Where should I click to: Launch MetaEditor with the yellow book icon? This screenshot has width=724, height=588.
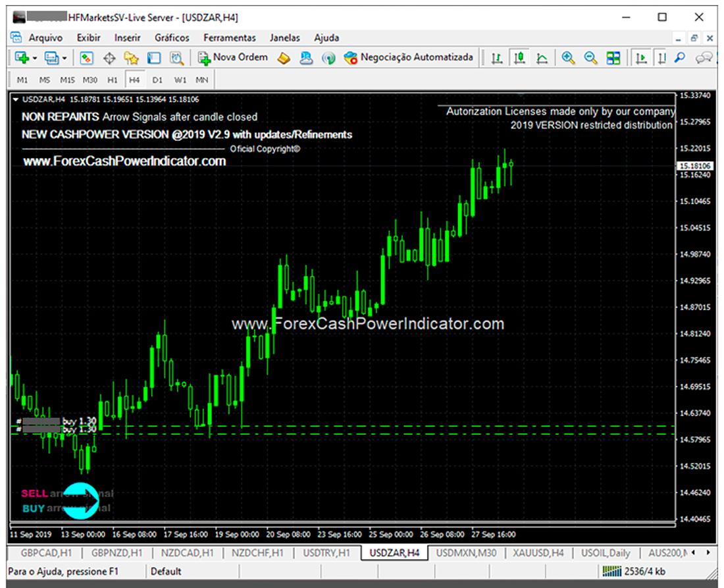[x=284, y=58]
